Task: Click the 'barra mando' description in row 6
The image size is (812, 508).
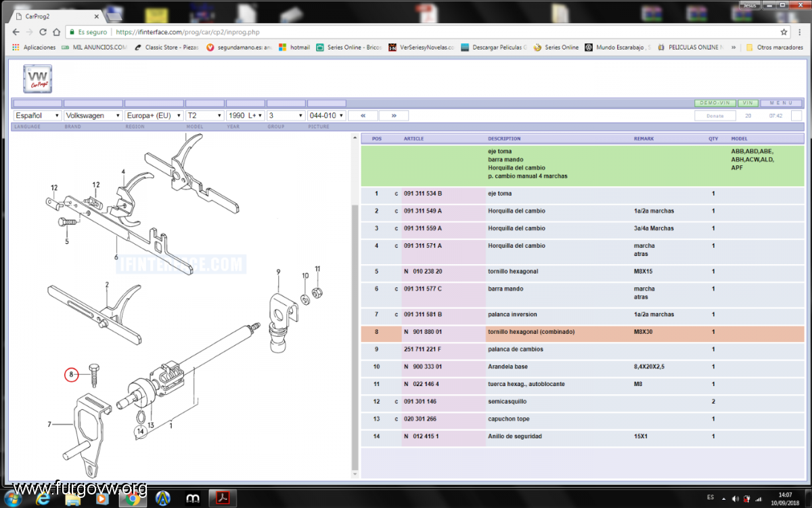Action: pos(505,289)
